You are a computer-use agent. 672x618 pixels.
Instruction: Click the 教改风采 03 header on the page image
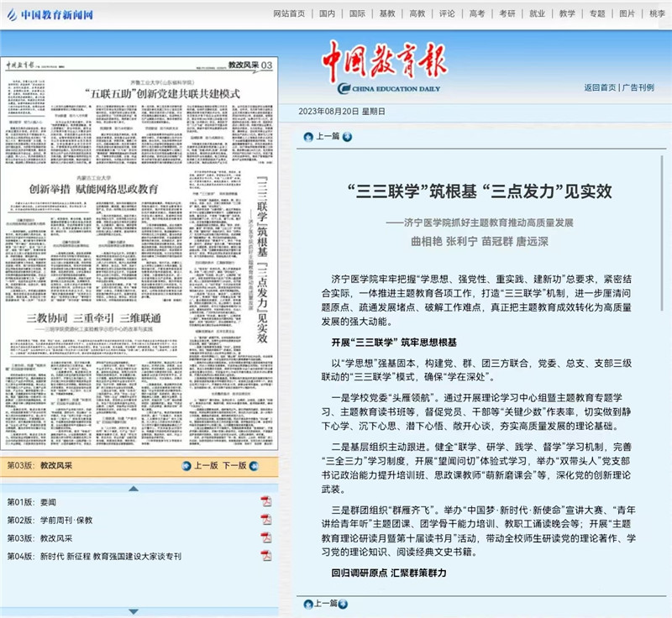pos(249,65)
